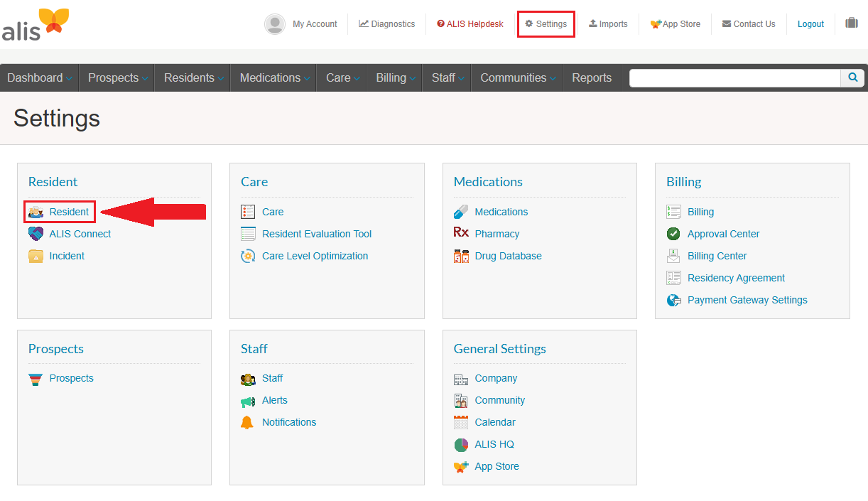The width and height of the screenshot is (868, 501).
Task: Click the funnel icon next to Prospects
Action: click(x=36, y=379)
